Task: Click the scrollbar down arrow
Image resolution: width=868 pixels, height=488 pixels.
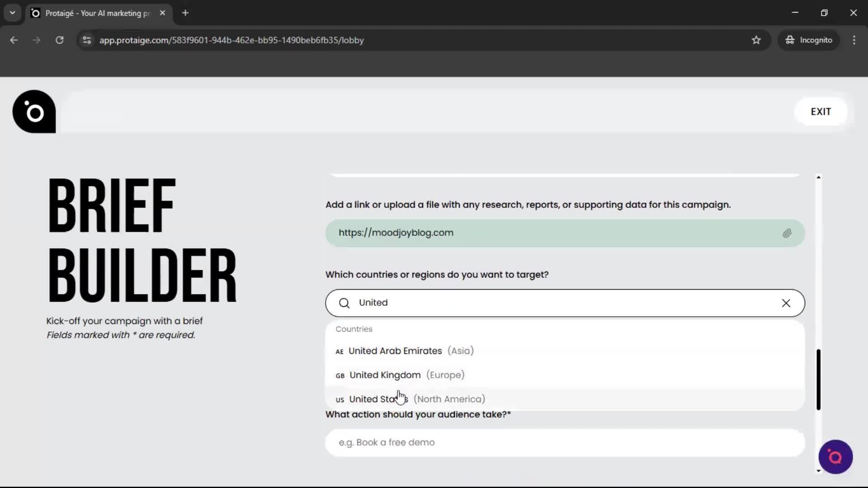Action: click(818, 471)
